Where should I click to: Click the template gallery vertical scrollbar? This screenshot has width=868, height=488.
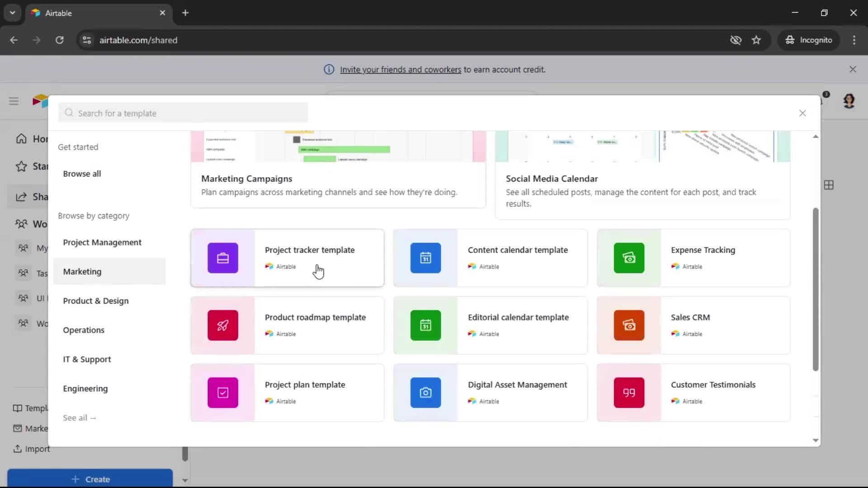click(816, 289)
